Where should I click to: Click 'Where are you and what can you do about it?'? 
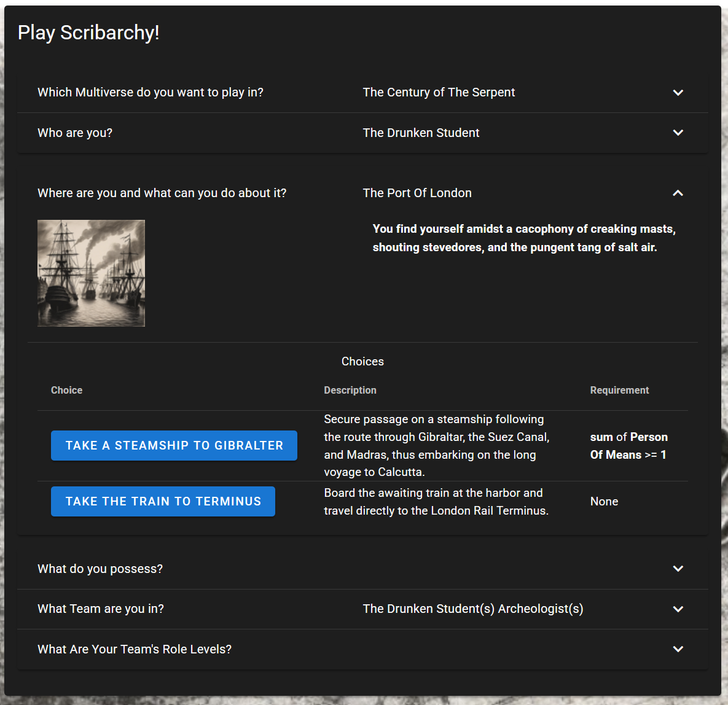coord(162,193)
